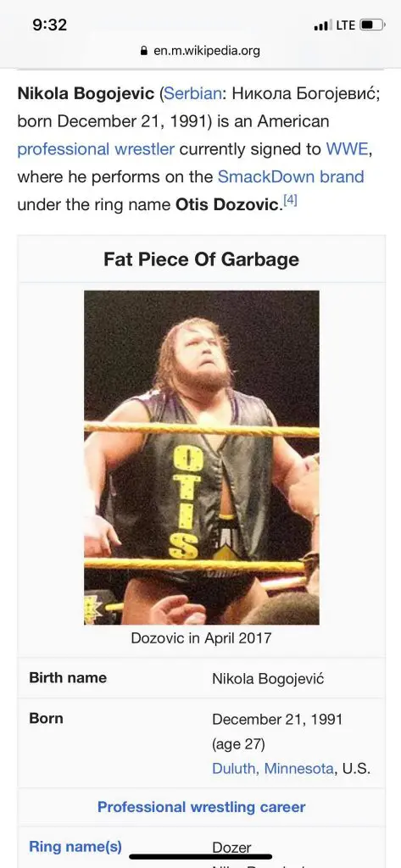Image resolution: width=401 pixels, height=868 pixels.
Task: Open the Ring name(s) link
Action: 75,847
